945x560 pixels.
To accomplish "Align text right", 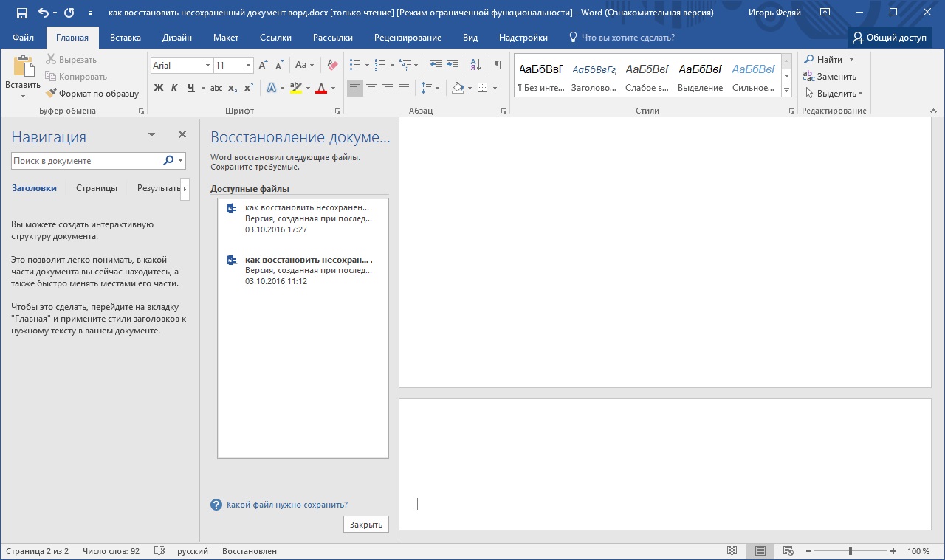I will tap(388, 88).
